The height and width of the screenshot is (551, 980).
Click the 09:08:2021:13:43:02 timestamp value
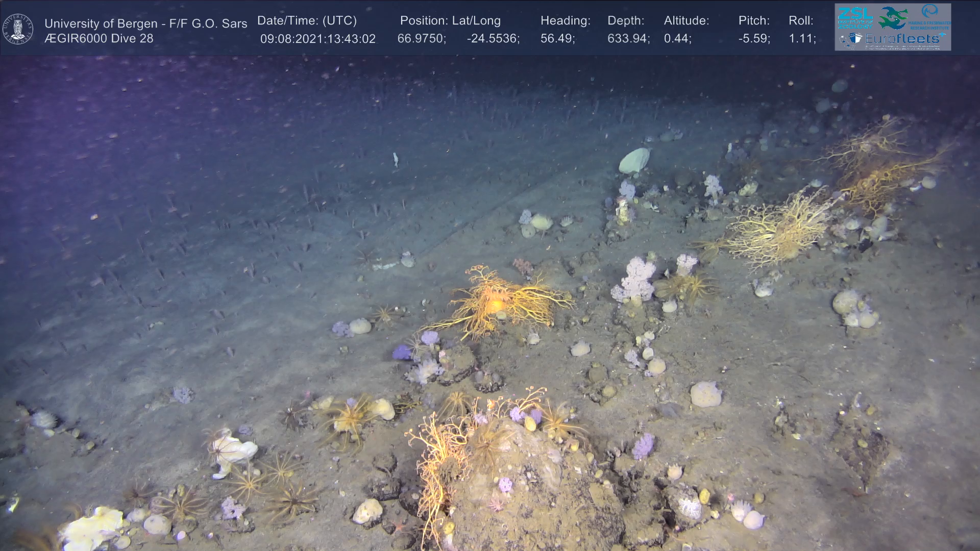click(317, 39)
